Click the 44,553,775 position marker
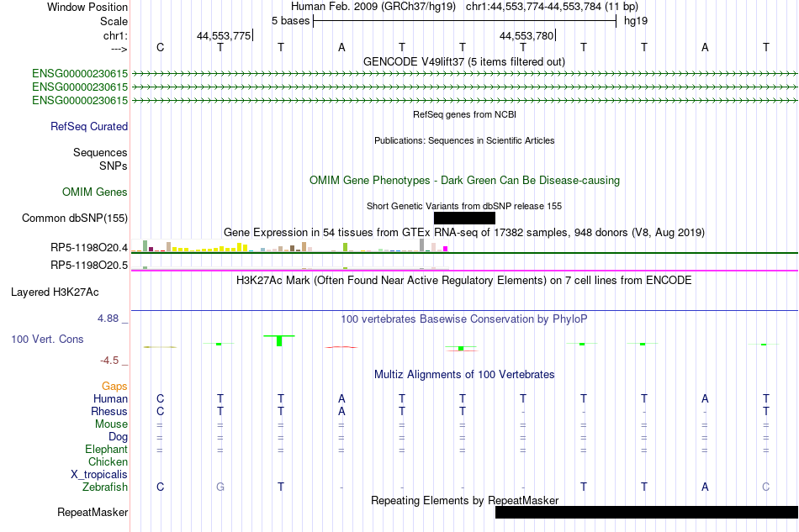The image size is (799, 532). coord(224,35)
